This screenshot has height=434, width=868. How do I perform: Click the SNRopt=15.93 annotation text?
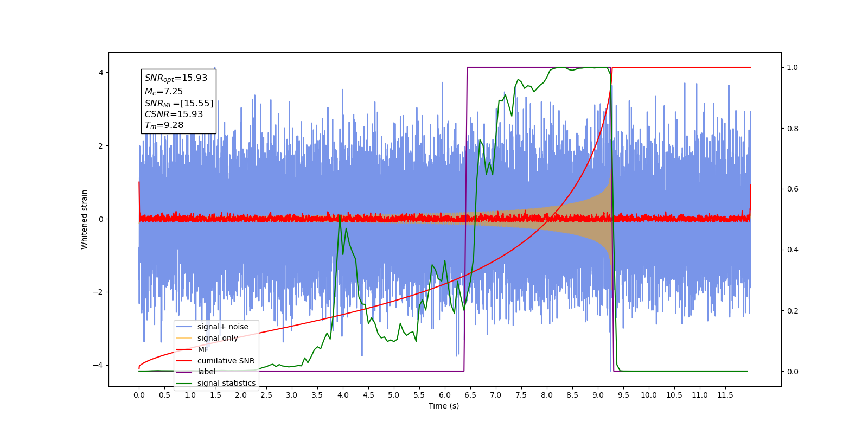[176, 78]
